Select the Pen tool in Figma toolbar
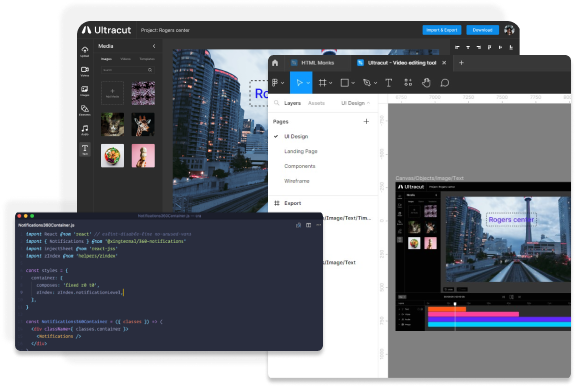The width and height of the screenshot is (575, 387). click(x=366, y=83)
